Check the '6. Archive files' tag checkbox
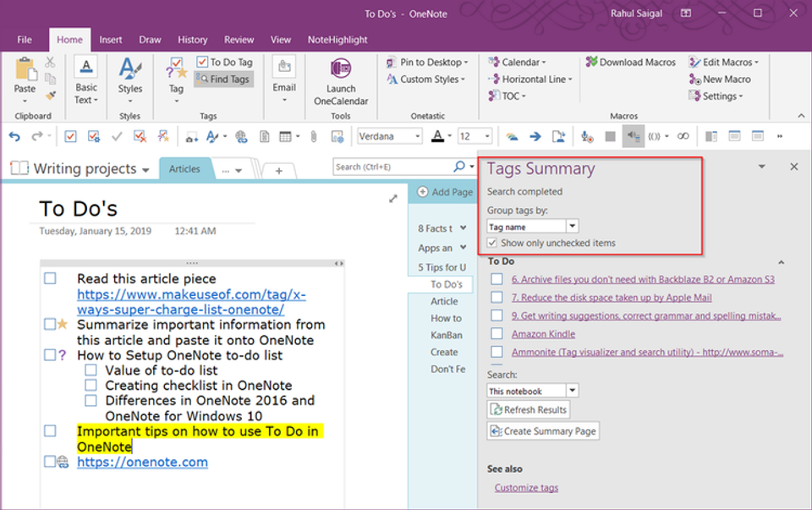Viewport: 812px width, 510px height. (x=497, y=279)
